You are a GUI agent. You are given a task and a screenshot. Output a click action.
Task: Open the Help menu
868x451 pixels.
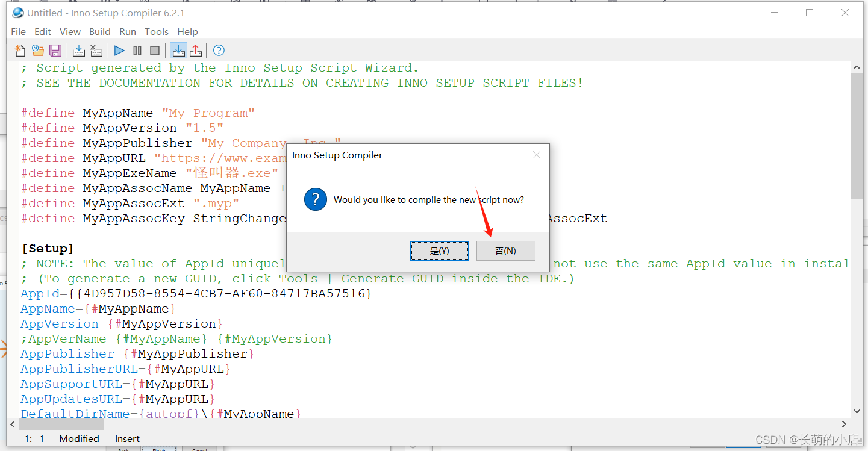coord(187,31)
